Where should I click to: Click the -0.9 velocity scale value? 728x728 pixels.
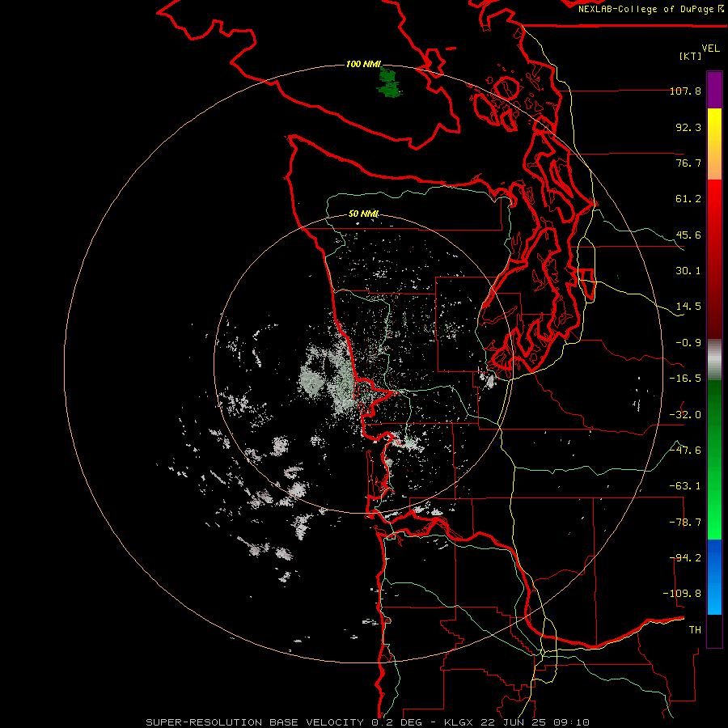pyautogui.click(x=688, y=343)
